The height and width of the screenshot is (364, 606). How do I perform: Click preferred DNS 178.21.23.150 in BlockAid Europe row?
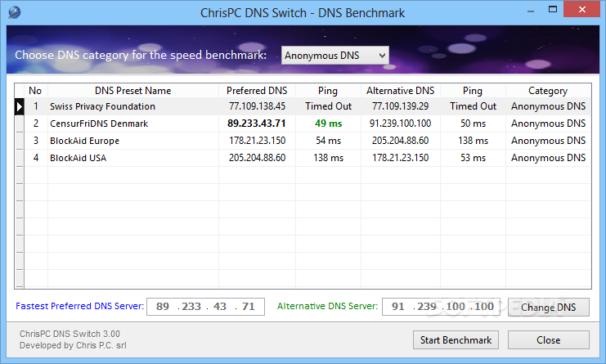click(257, 141)
